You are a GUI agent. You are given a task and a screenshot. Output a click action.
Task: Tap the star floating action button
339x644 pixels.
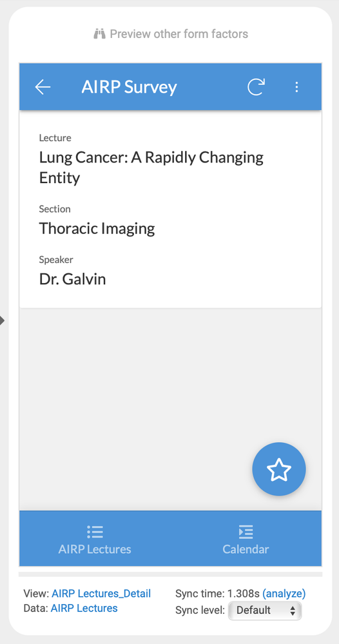tap(279, 469)
